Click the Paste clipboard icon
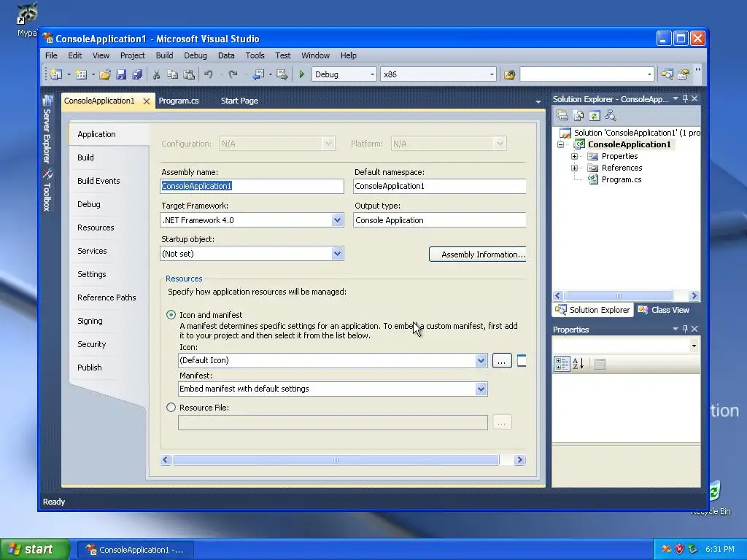747x560 pixels. 189,74
